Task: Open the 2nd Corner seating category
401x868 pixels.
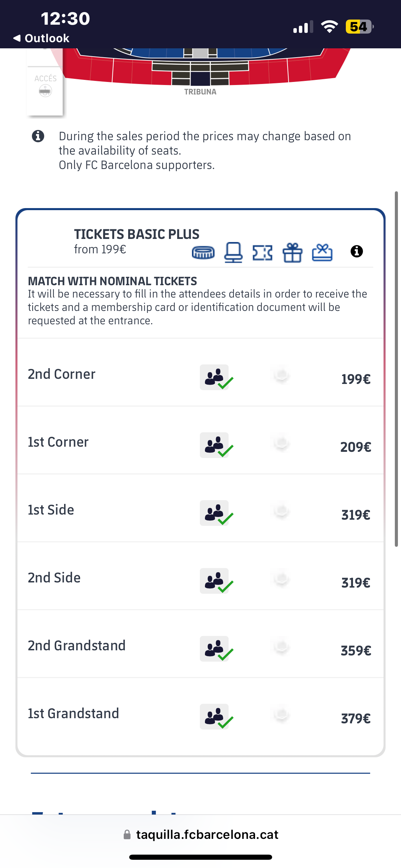Action: (62, 374)
